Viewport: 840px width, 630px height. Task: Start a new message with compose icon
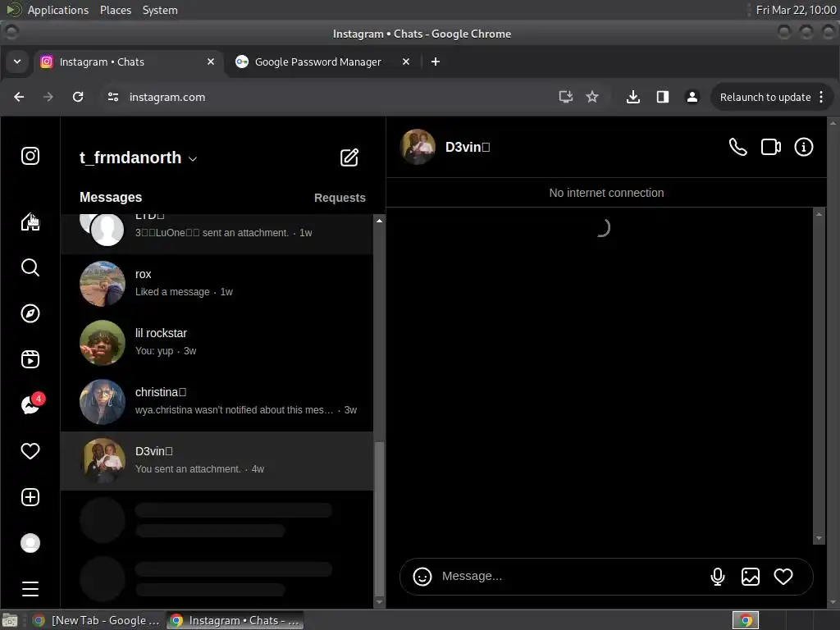point(349,157)
